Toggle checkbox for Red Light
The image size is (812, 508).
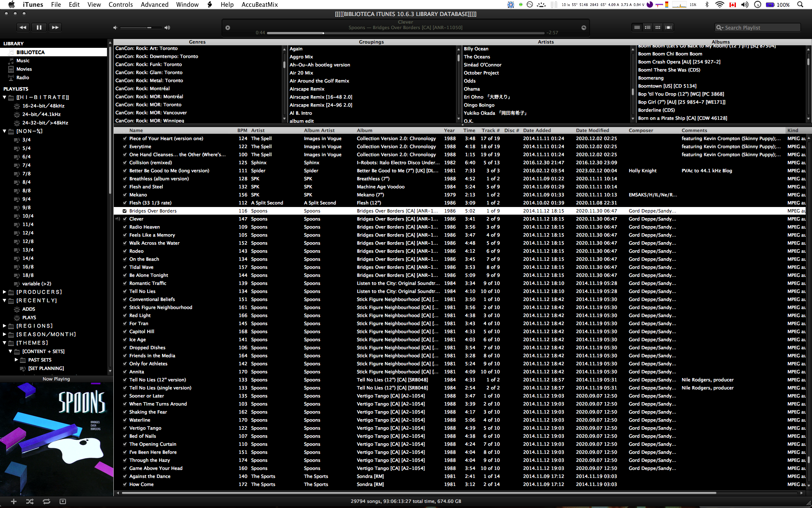[125, 315]
